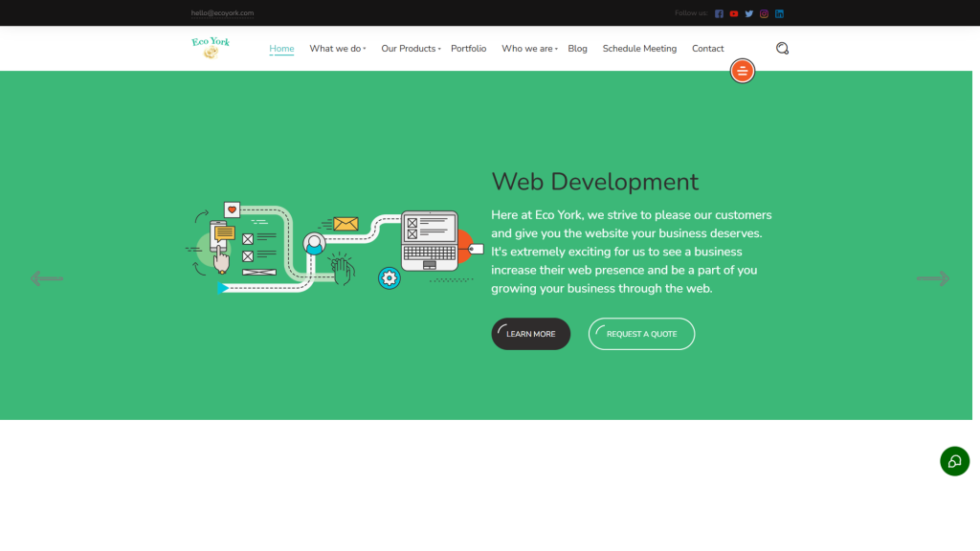Click the orange hamburger menu button
The height and width of the screenshot is (551, 980).
click(x=742, y=71)
